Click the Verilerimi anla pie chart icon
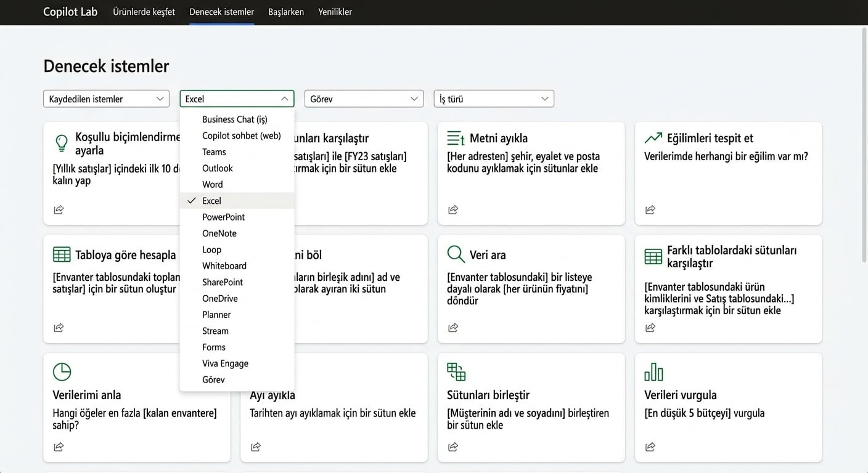The image size is (868, 473). (x=62, y=372)
